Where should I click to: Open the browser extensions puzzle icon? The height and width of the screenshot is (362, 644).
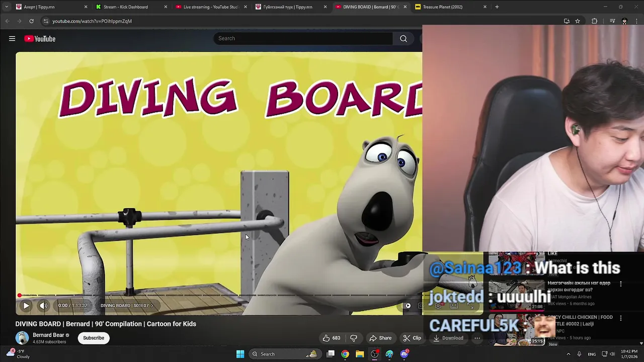pyautogui.click(x=595, y=21)
